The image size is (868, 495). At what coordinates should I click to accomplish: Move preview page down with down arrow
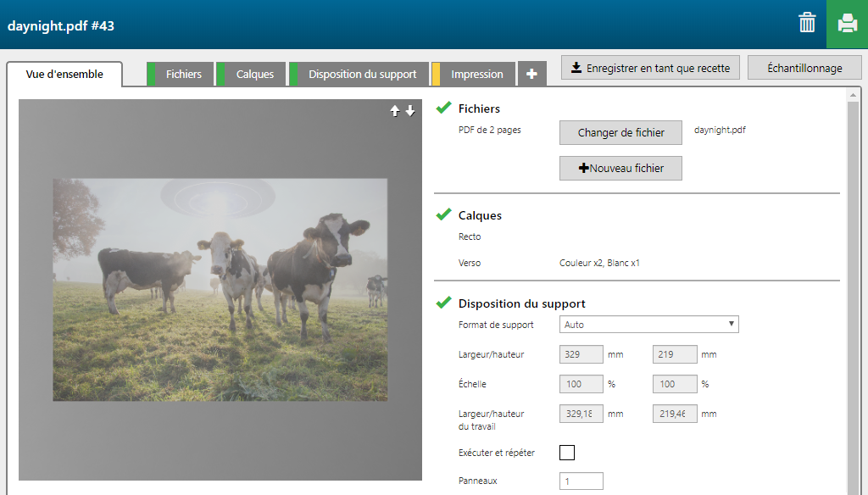pos(410,111)
